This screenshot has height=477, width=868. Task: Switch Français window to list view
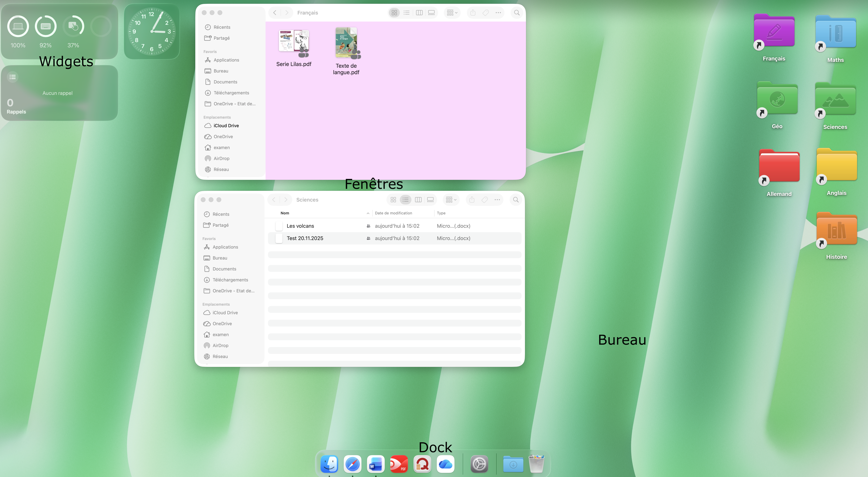406,13
